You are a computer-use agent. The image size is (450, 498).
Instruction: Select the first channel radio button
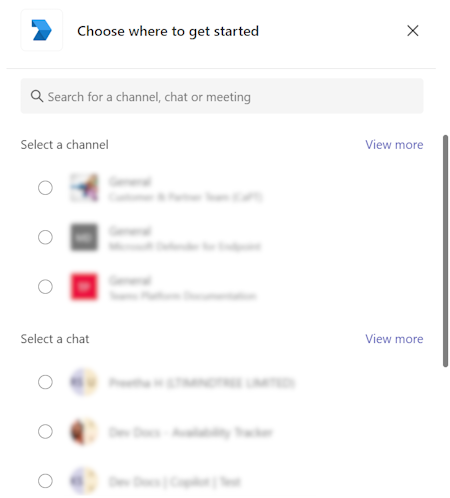(45, 188)
